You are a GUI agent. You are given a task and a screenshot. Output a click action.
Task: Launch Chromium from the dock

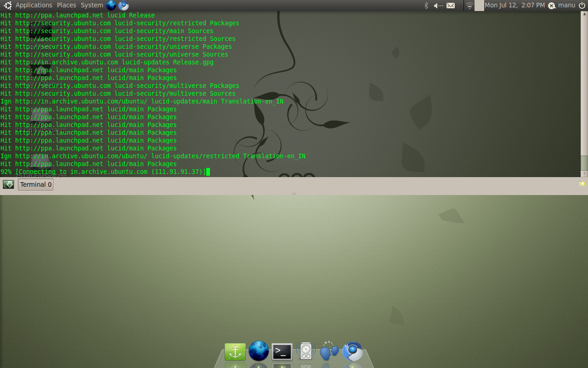click(353, 351)
